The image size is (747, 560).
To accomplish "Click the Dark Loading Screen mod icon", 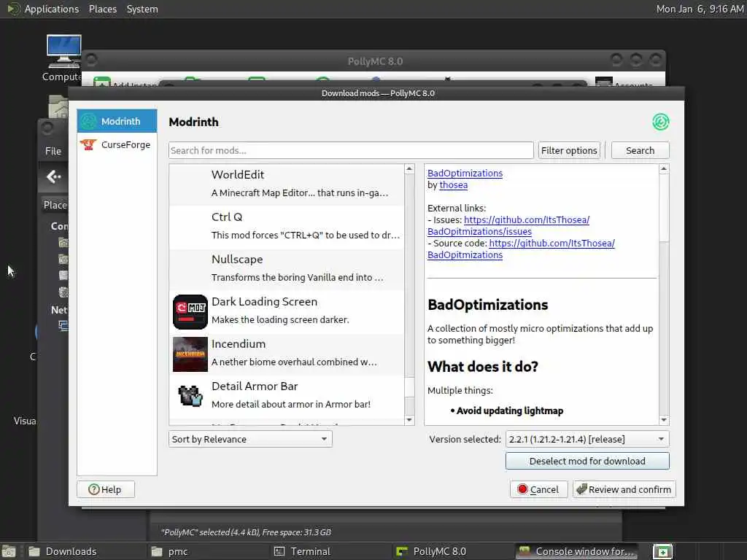I will [x=190, y=312].
